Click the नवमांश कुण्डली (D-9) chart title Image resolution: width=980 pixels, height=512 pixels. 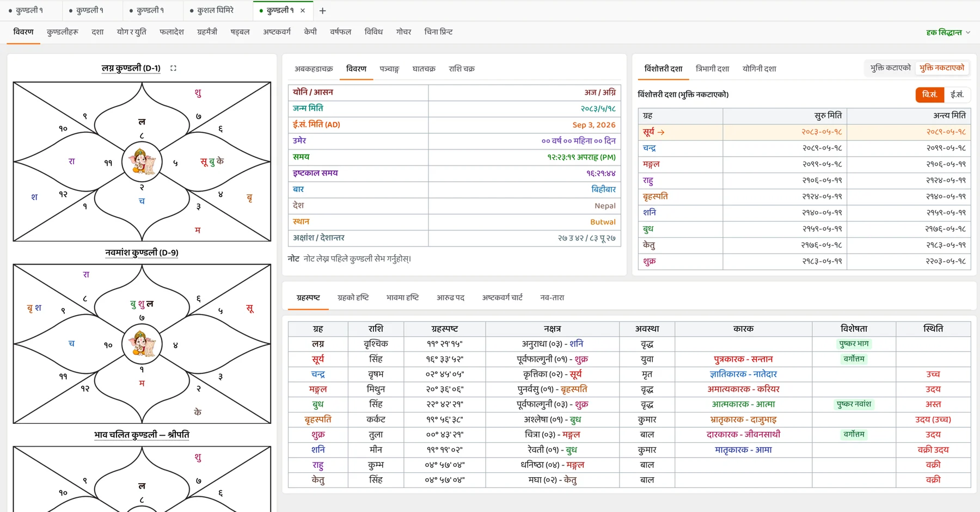[x=142, y=252]
